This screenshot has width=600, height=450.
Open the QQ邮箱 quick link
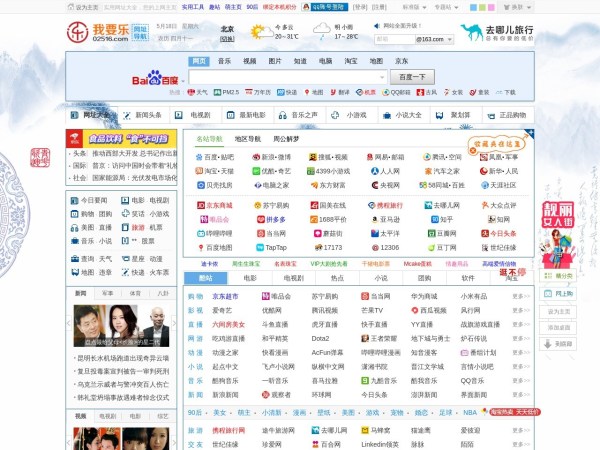[396, 92]
